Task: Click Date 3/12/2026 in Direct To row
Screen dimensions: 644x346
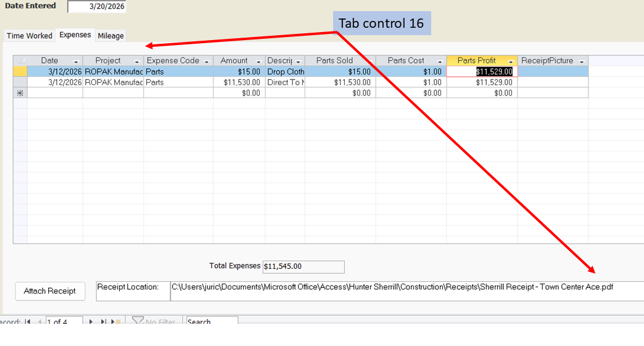Action: click(55, 82)
